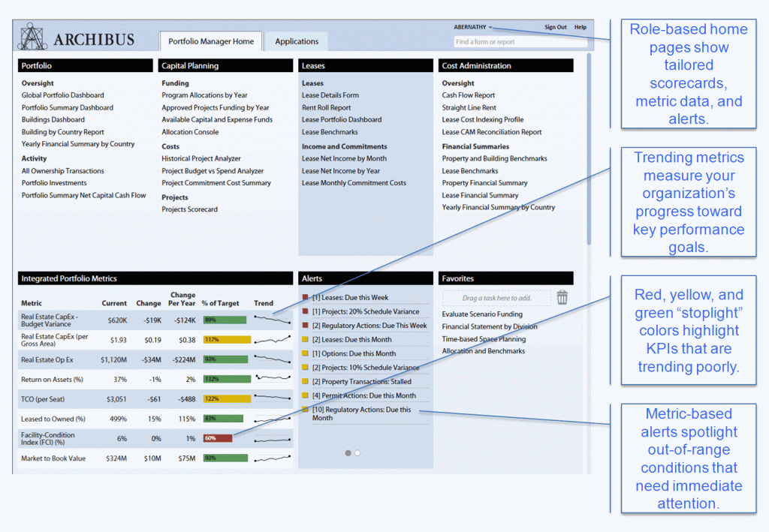Click yellow marker beside Property Transactions: Stalled

pyautogui.click(x=305, y=381)
